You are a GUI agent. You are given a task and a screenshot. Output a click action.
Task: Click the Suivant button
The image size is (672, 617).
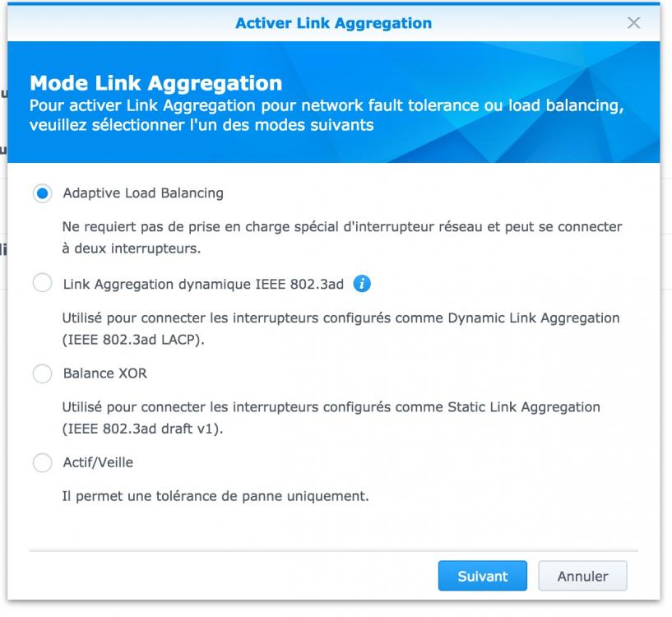[483, 576]
